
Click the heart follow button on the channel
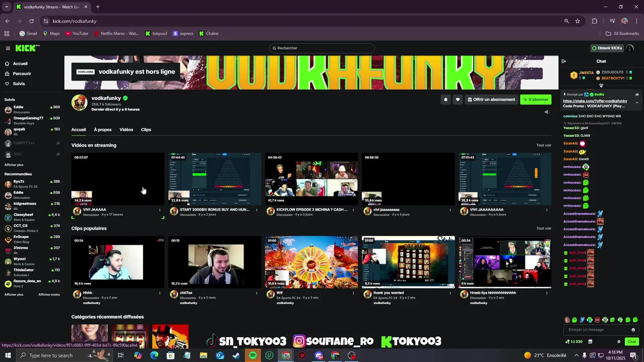coord(457,100)
